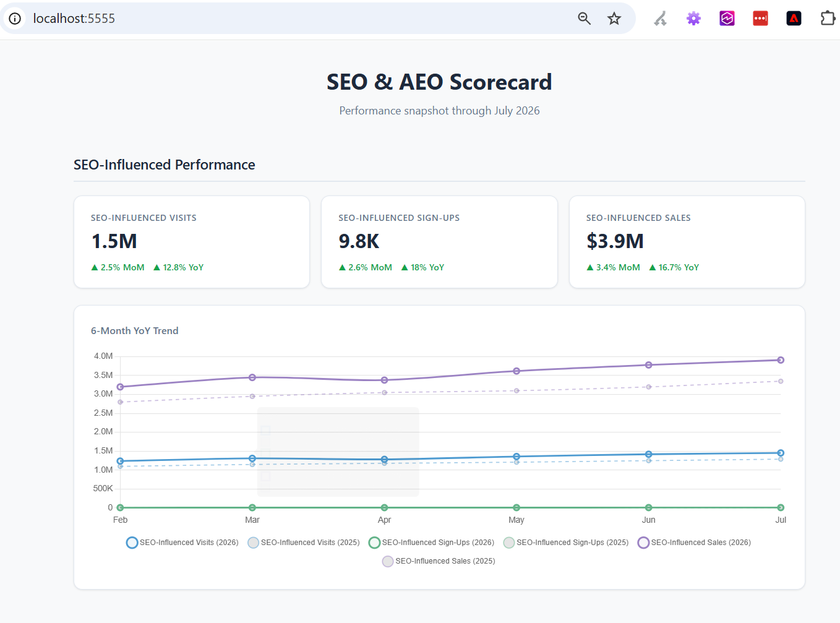
Task: Toggle SEO-Influenced Sign-Ups (2026) legend series
Action: [x=431, y=543]
